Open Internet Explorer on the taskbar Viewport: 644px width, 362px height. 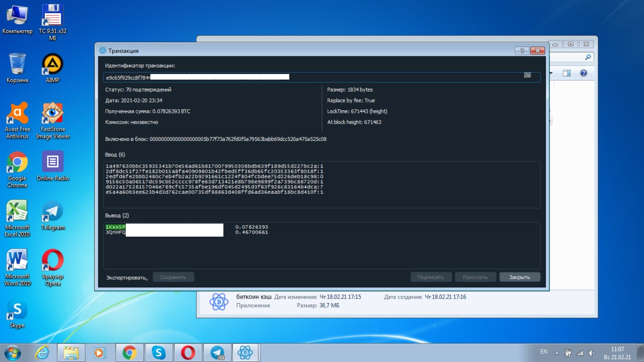(43, 352)
